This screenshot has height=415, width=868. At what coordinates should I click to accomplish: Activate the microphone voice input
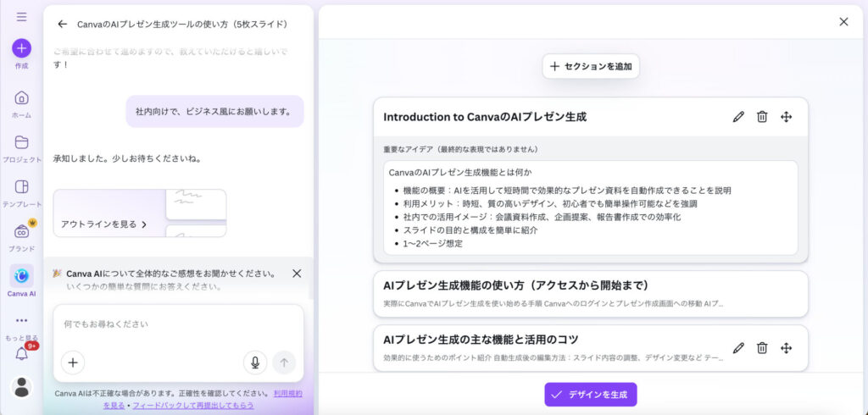(254, 362)
